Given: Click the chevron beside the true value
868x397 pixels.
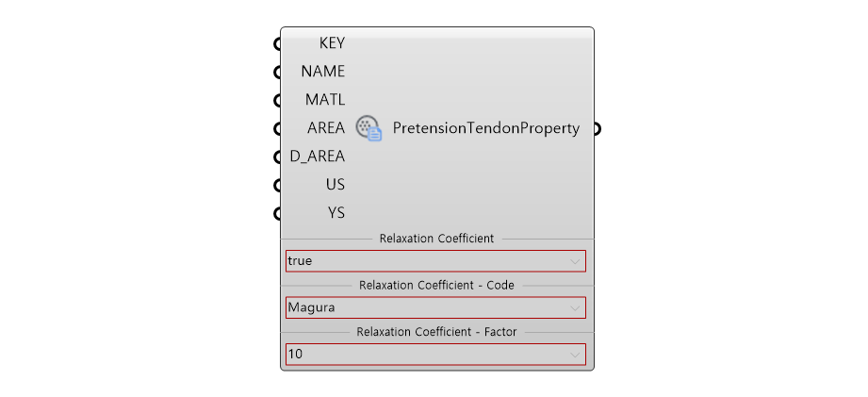Looking at the screenshot, I should [575, 262].
